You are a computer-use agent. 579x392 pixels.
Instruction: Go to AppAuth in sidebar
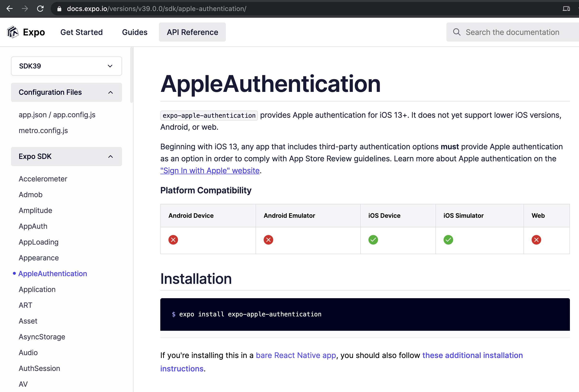click(33, 226)
